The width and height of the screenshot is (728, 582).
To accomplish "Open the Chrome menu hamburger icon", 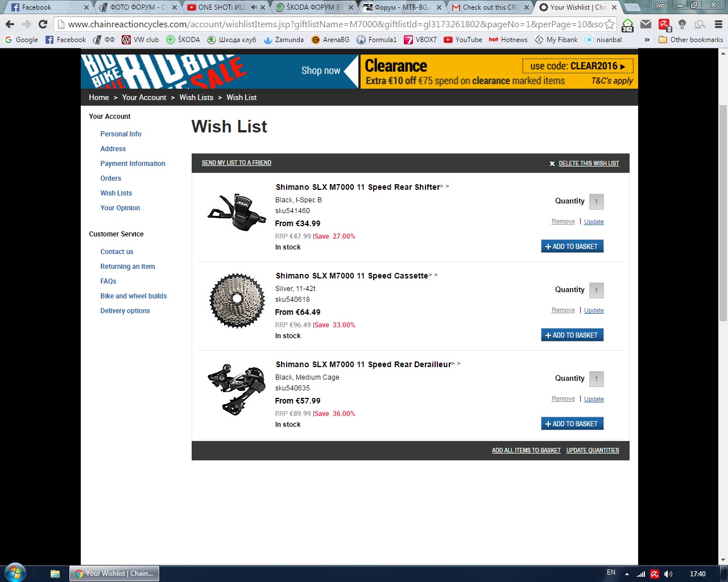I will click(x=718, y=24).
